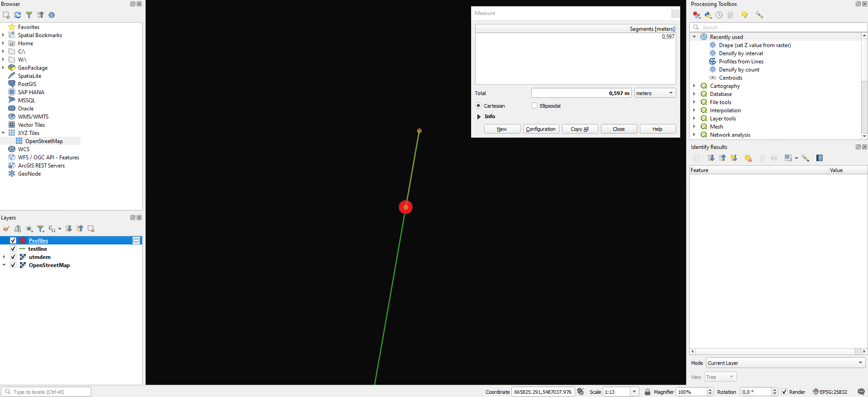The height and width of the screenshot is (397, 868).
Task: Click Edit Features In-Place icon in Toolbox
Action: click(x=744, y=15)
